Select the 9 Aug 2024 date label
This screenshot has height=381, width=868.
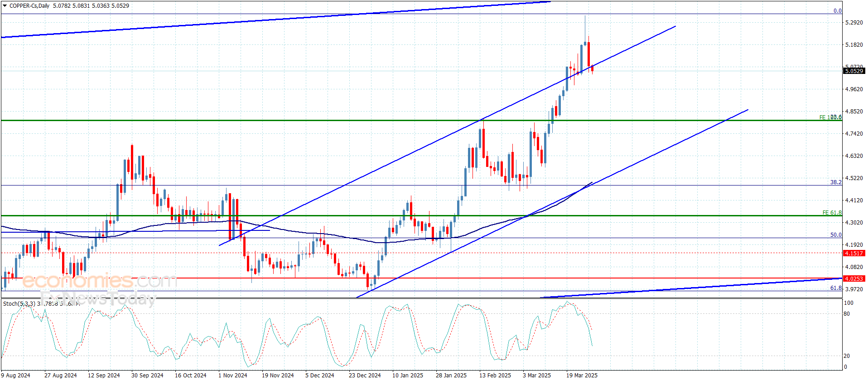point(16,375)
